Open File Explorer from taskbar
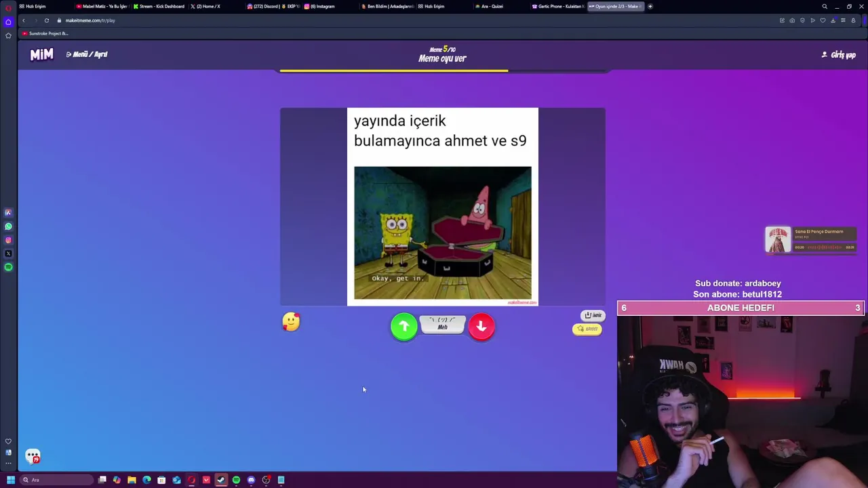868x488 pixels. (x=132, y=480)
